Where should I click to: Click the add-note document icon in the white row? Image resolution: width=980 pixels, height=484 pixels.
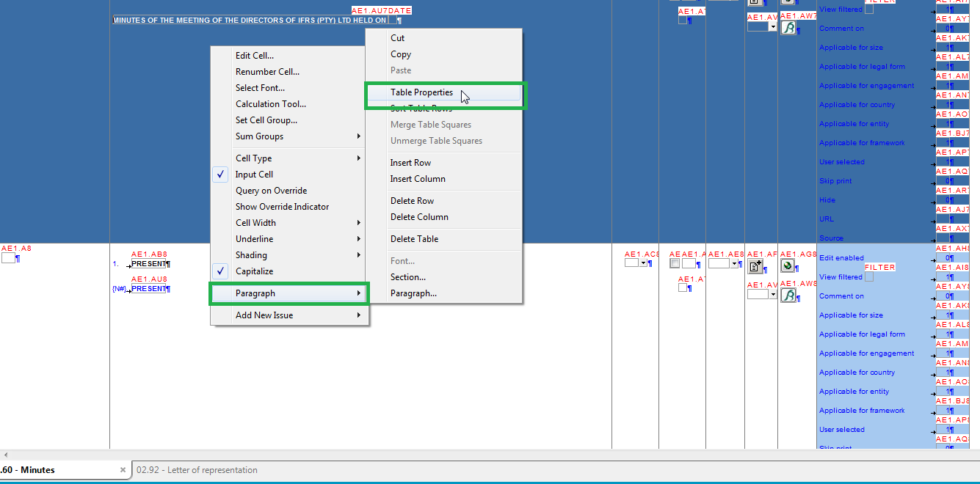point(755,265)
